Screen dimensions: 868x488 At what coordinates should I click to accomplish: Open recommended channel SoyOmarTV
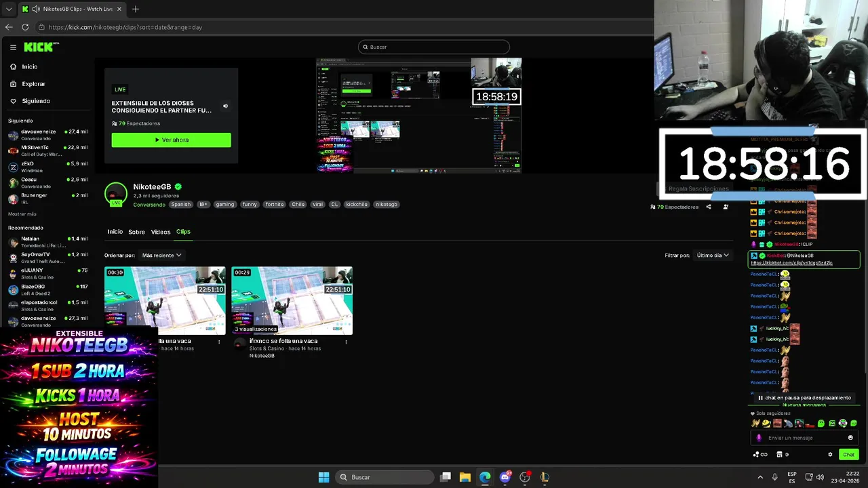click(47, 258)
